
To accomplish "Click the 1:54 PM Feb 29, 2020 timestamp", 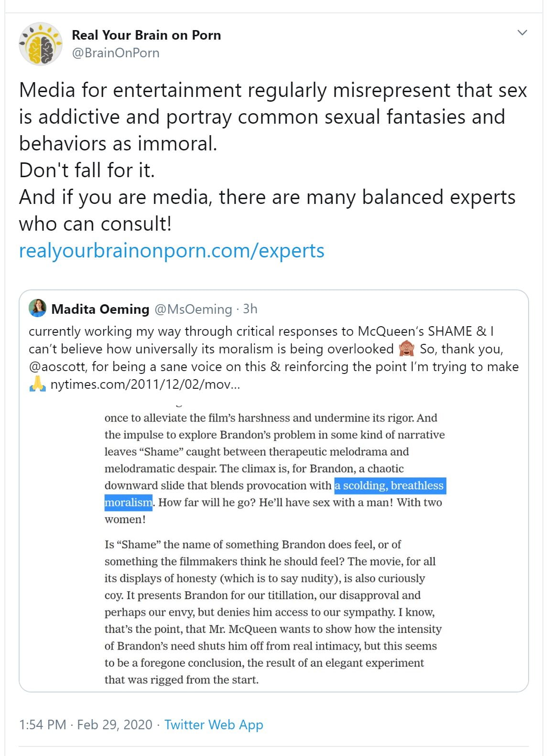I will click(x=86, y=724).
